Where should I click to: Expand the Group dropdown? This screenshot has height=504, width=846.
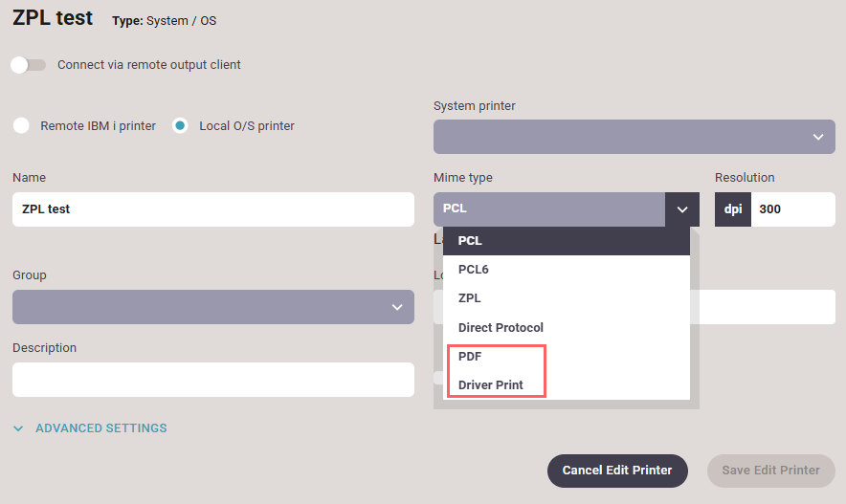[x=212, y=306]
